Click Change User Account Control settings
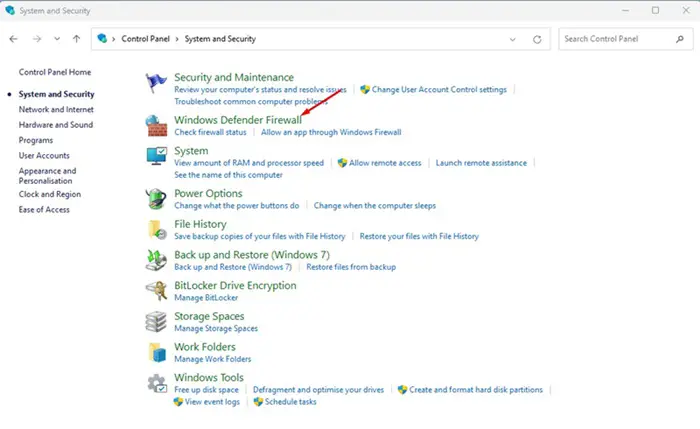The width and height of the screenshot is (700, 429). [439, 89]
